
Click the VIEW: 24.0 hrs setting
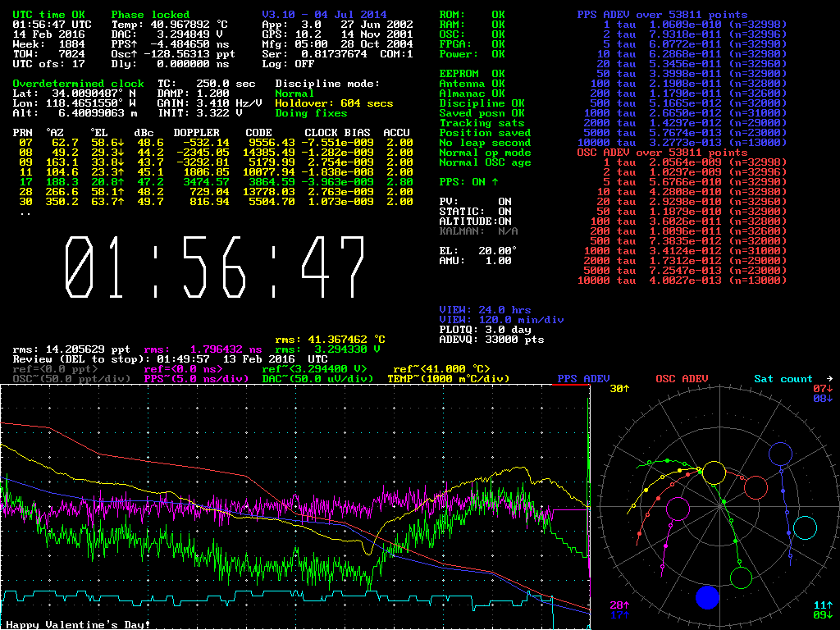[x=486, y=310]
